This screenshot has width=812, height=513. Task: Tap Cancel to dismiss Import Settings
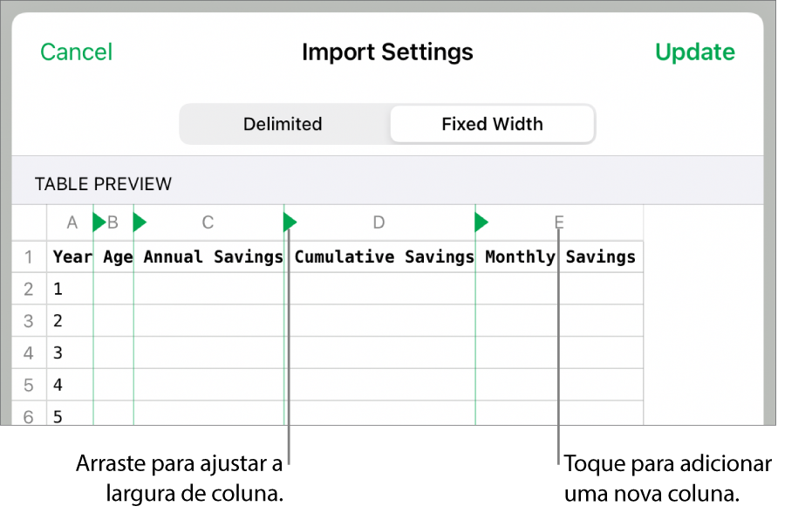(x=76, y=51)
